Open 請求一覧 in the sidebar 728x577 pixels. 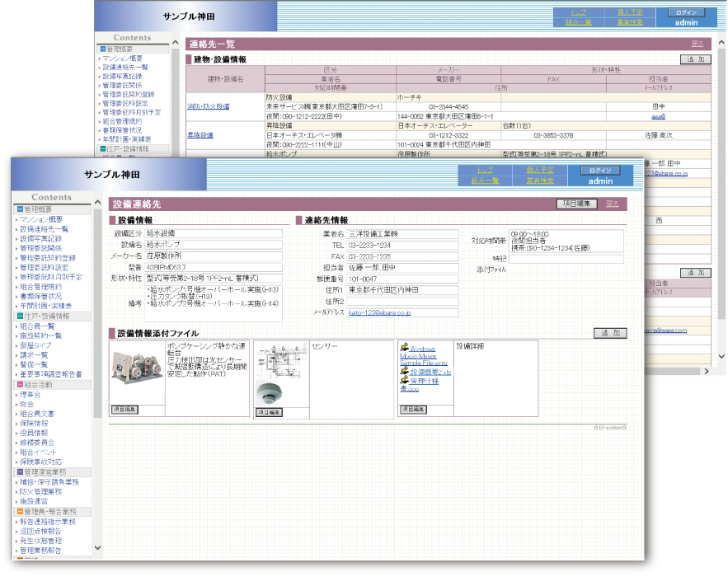tap(34, 355)
